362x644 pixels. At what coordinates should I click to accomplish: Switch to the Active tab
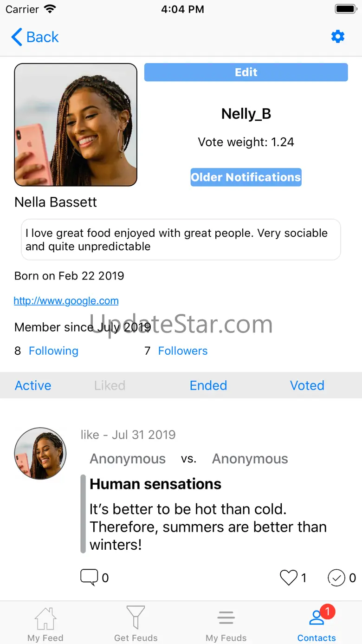pyautogui.click(x=33, y=385)
